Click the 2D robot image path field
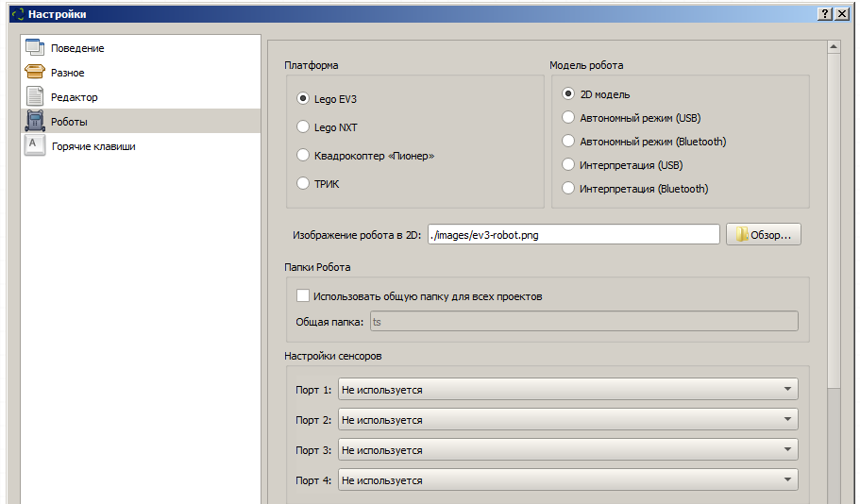 click(574, 235)
